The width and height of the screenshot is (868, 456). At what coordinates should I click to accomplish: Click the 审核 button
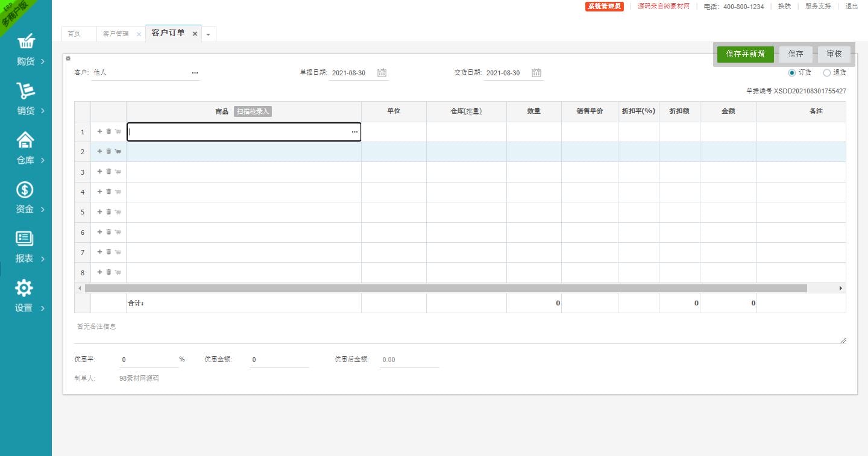(834, 54)
